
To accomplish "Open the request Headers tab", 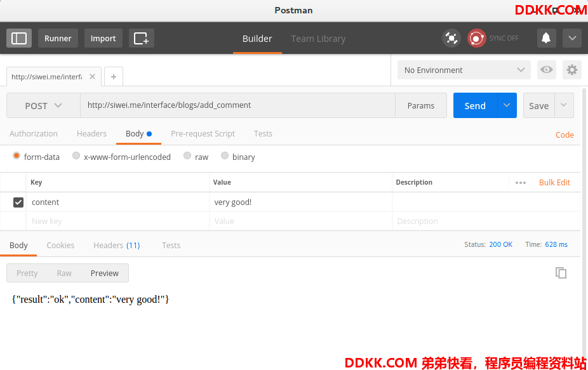I will pyautogui.click(x=91, y=134).
